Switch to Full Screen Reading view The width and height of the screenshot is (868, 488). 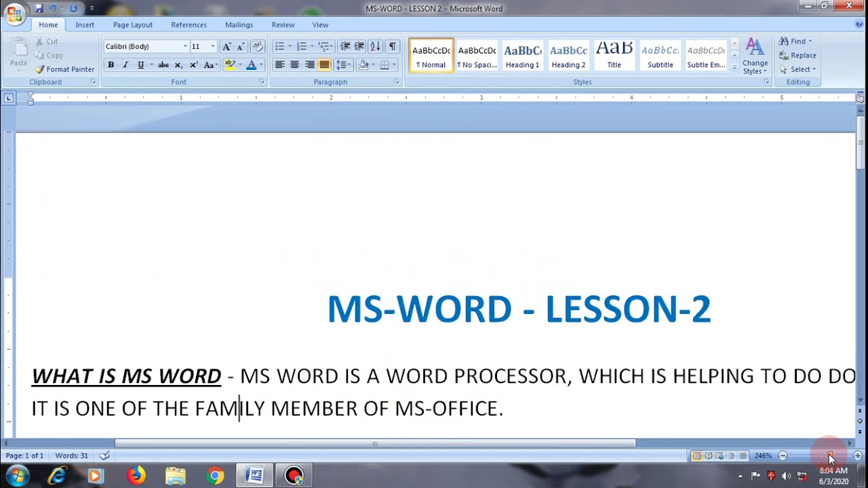pos(708,455)
